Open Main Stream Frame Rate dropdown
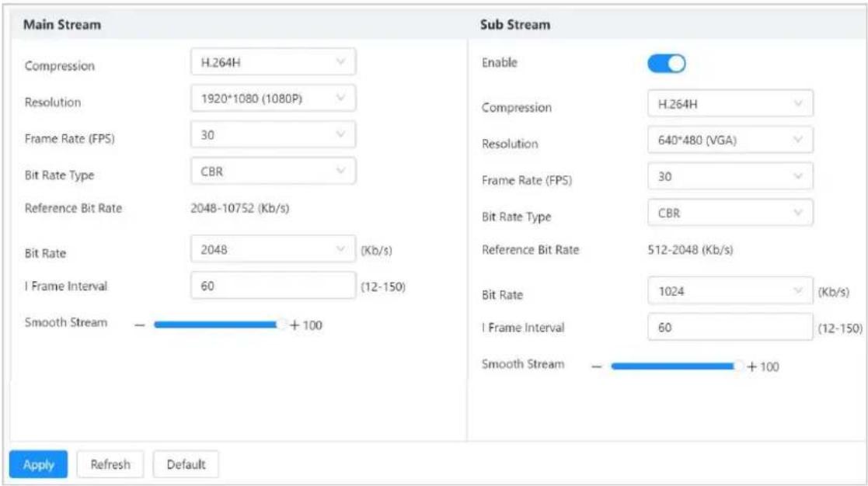This screenshot has height=486, width=868. 273,135
